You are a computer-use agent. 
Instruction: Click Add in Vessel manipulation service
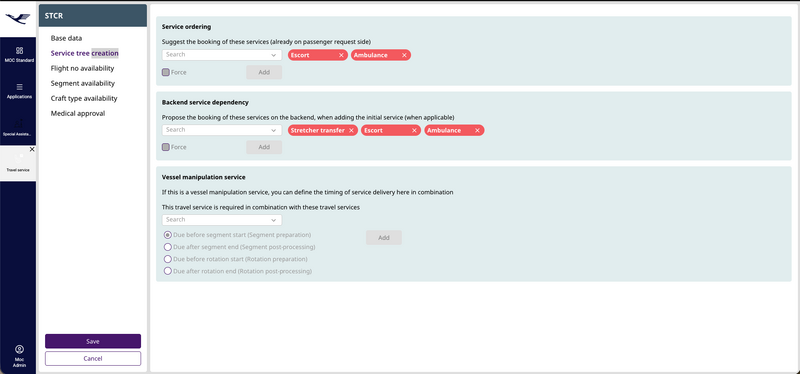(x=384, y=238)
